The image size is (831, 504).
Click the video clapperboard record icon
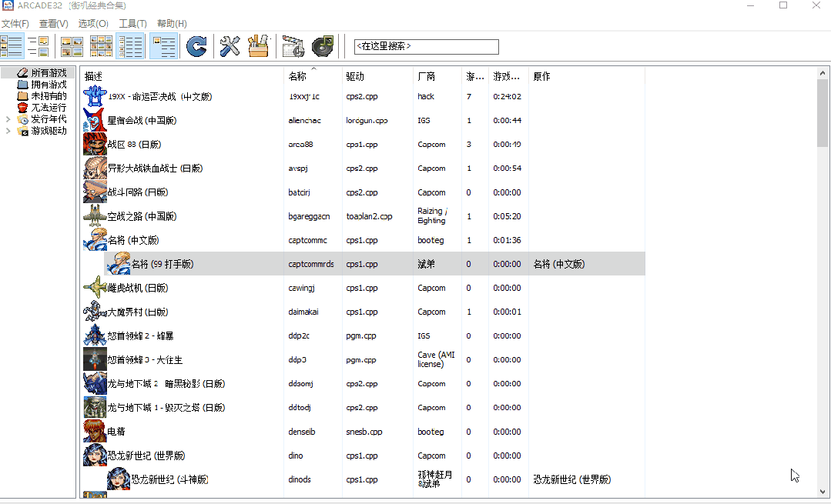tap(293, 46)
